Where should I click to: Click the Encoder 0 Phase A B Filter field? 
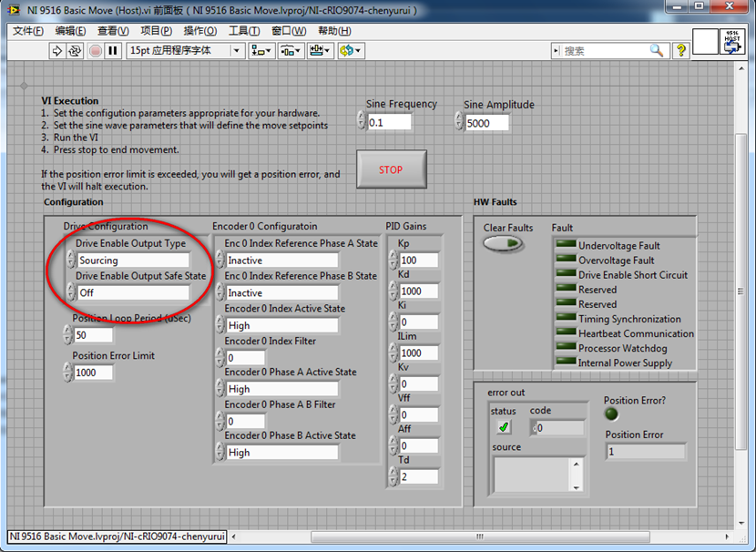[245, 422]
